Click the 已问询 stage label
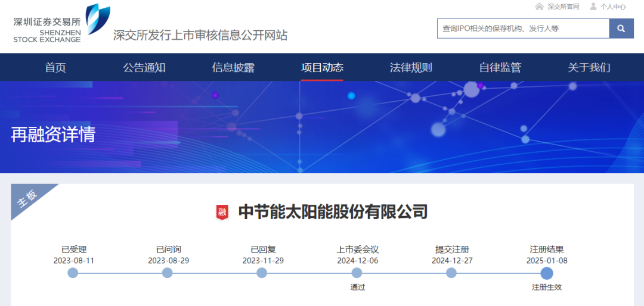The width and height of the screenshot is (644, 306). click(x=168, y=249)
